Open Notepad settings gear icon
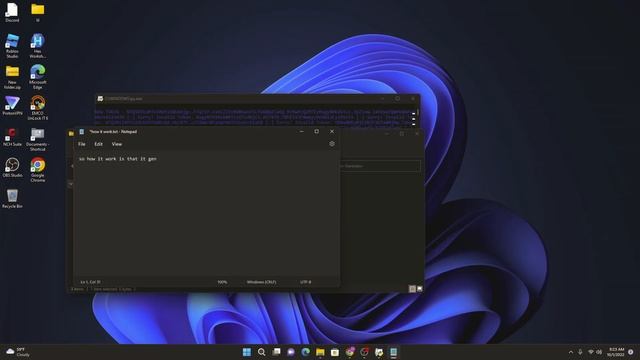640x360 pixels. pos(332,144)
